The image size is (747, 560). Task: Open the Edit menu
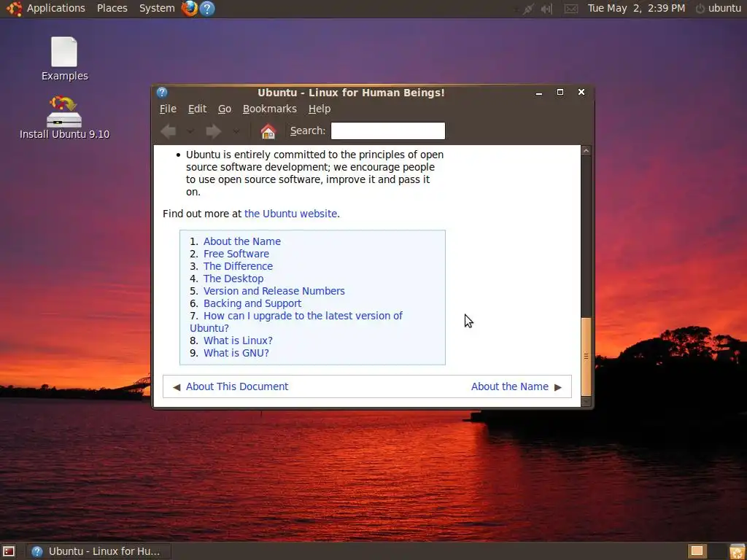pos(197,109)
